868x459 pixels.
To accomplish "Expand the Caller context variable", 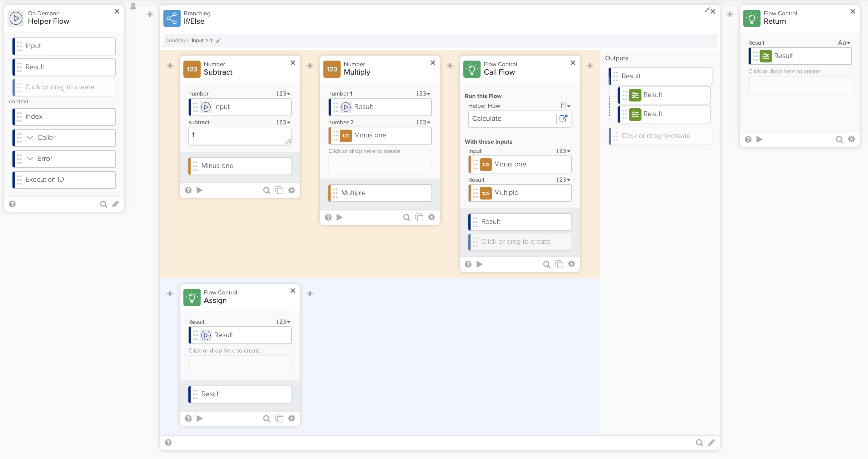I will (29, 137).
